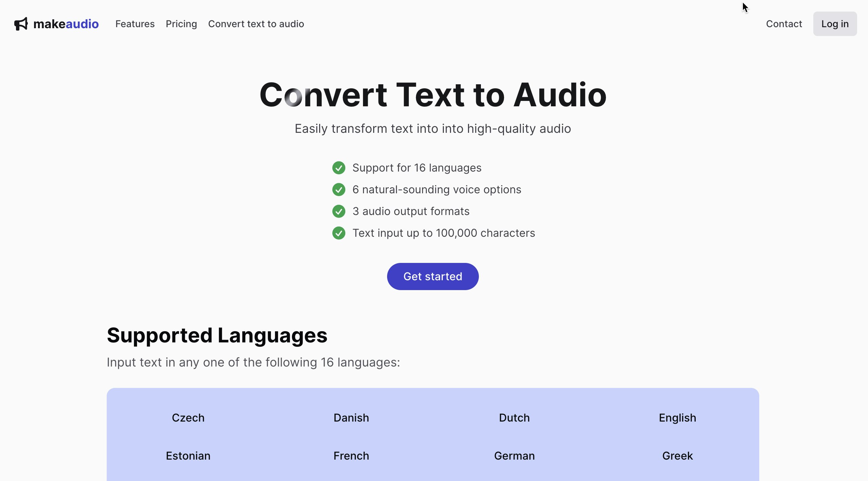Select Dutch in languages grid
This screenshot has width=868, height=481.
[x=514, y=418]
